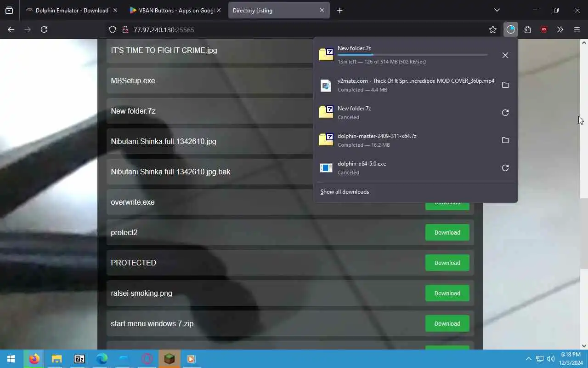The height and width of the screenshot is (368, 588).
Task: Expand the list all tabs dropdown
Action: pos(497,10)
